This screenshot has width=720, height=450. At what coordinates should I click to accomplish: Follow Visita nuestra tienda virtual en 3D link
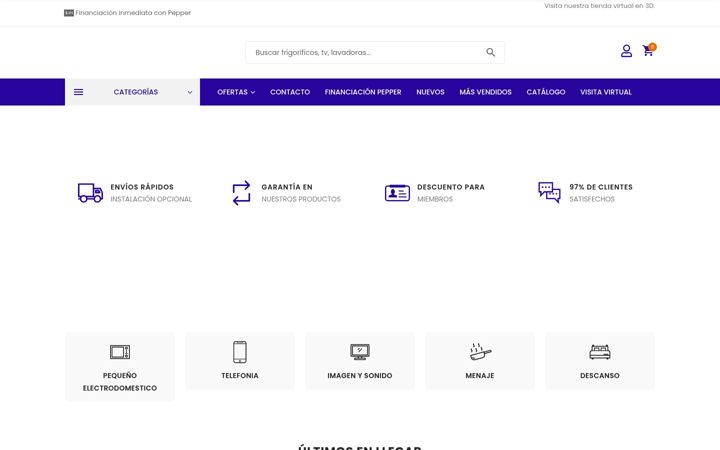click(x=599, y=6)
